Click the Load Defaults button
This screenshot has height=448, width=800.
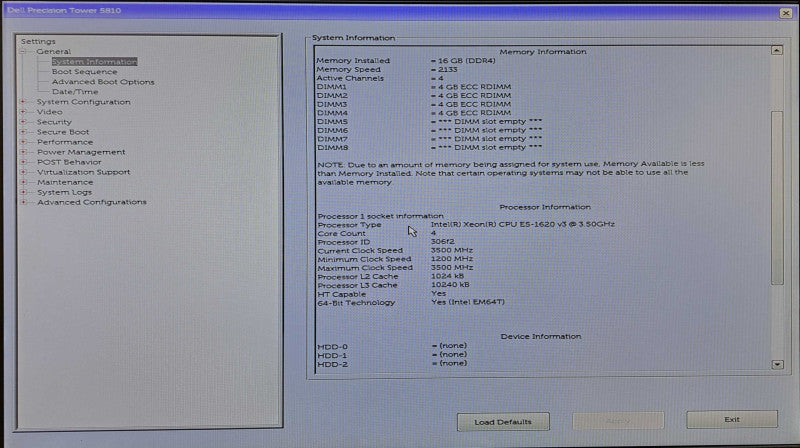pyautogui.click(x=503, y=422)
